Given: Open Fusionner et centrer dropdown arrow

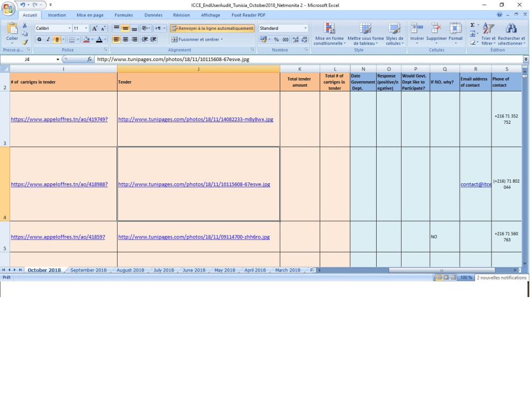Looking at the screenshot, I should point(222,40).
